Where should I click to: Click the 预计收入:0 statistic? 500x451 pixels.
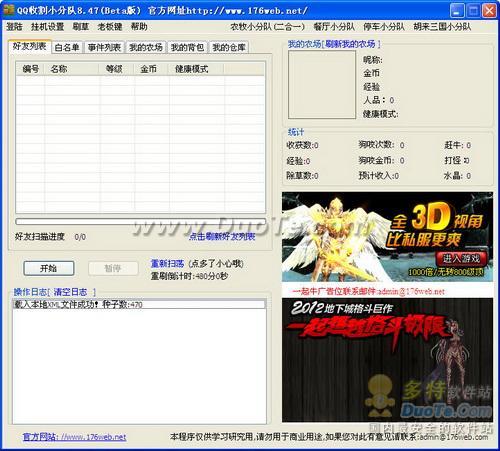point(378,175)
